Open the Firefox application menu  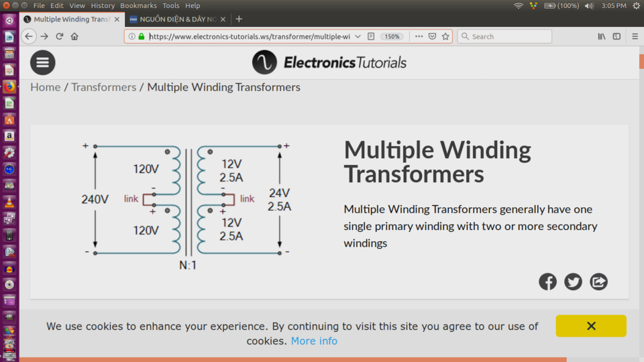pyautogui.click(x=635, y=36)
